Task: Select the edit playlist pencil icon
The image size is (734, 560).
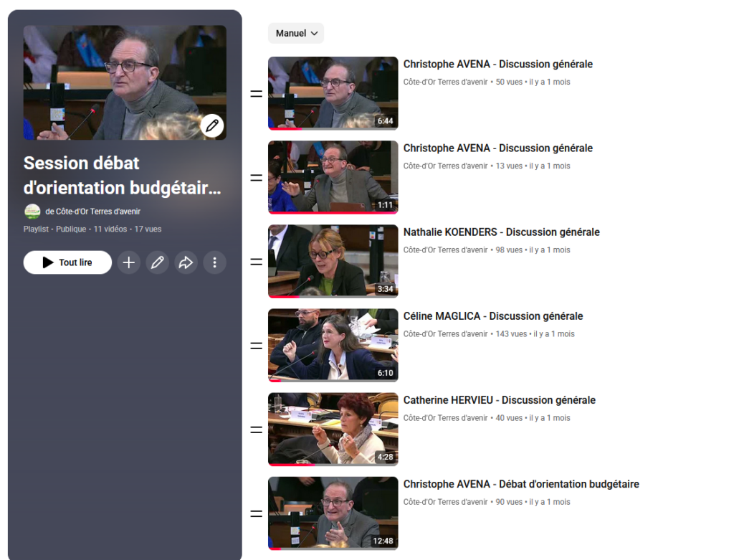Action: tap(158, 262)
